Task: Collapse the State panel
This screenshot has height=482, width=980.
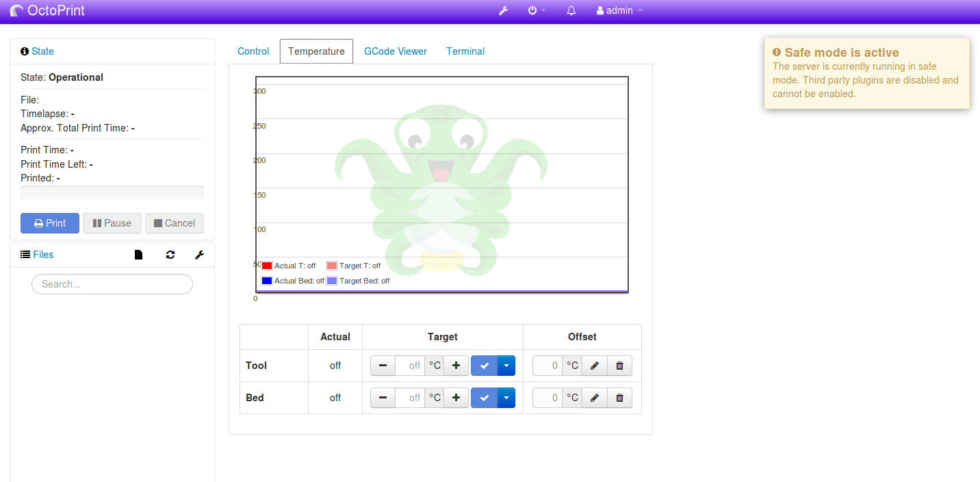Action: [42, 51]
